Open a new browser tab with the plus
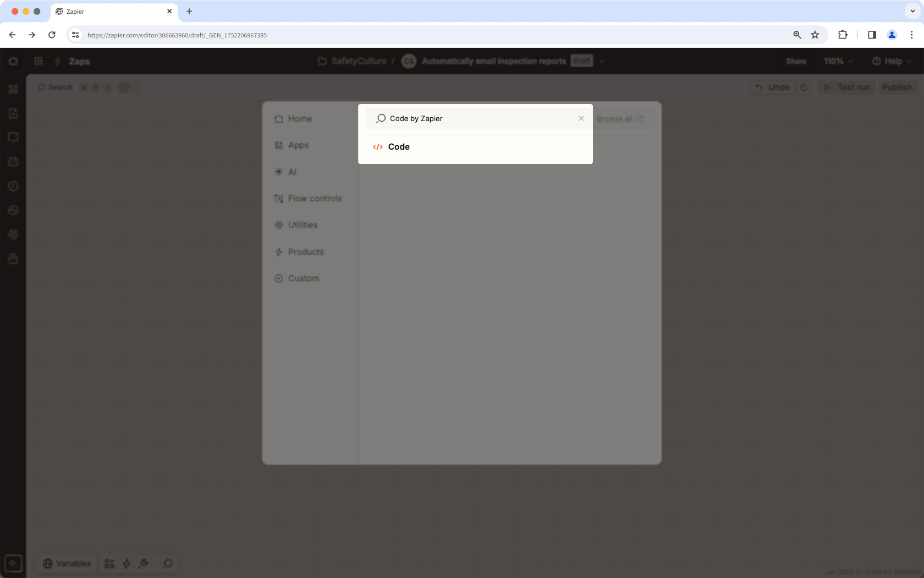This screenshot has width=924, height=578. [189, 11]
